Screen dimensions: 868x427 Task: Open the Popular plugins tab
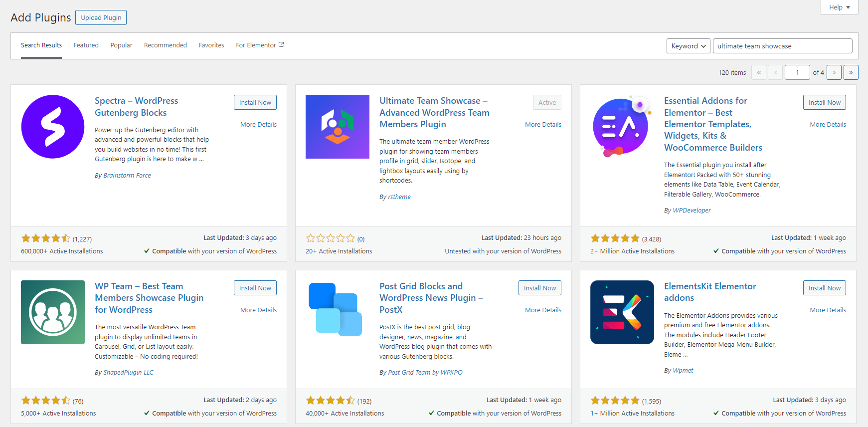pyautogui.click(x=121, y=45)
